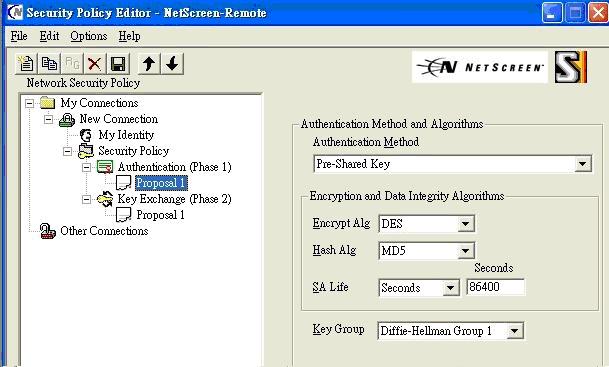Click the Save floppy disk icon
Viewport: 609px width, 367px height.
(118, 63)
